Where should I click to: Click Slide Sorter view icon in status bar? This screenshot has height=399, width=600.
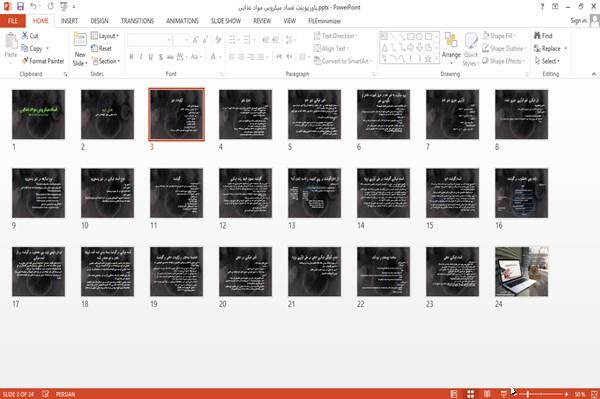pyautogui.click(x=471, y=394)
